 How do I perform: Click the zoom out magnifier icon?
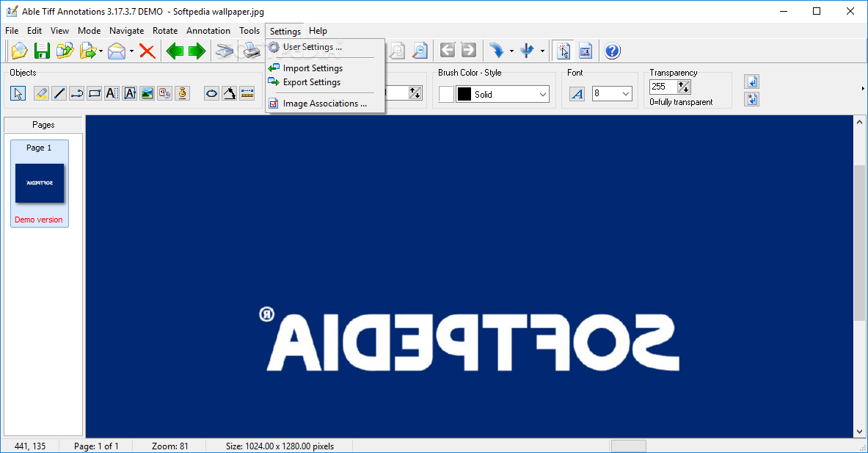click(x=420, y=51)
